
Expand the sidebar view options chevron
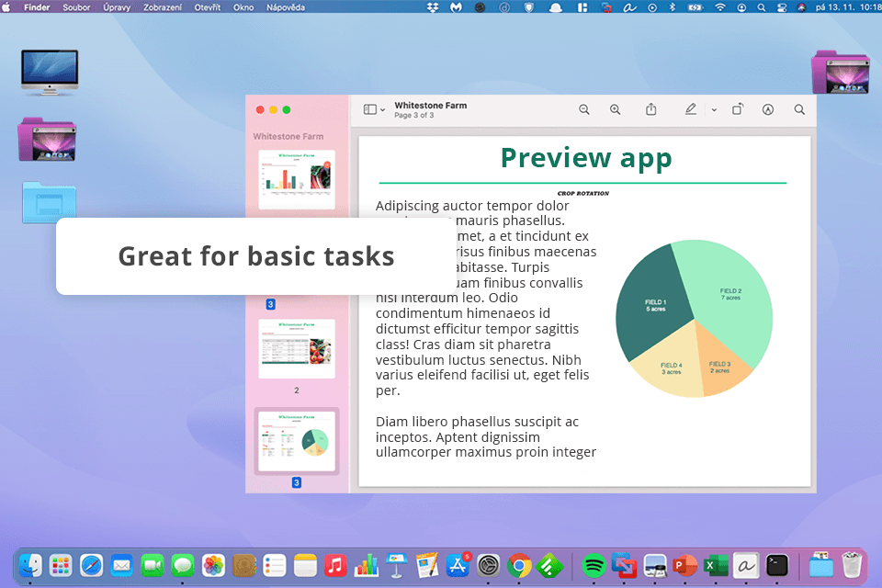(x=382, y=110)
